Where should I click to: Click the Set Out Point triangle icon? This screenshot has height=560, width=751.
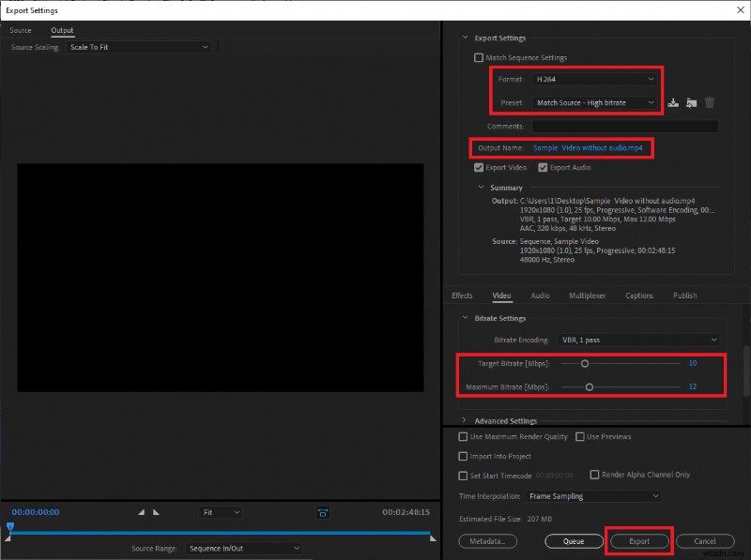pos(156,512)
